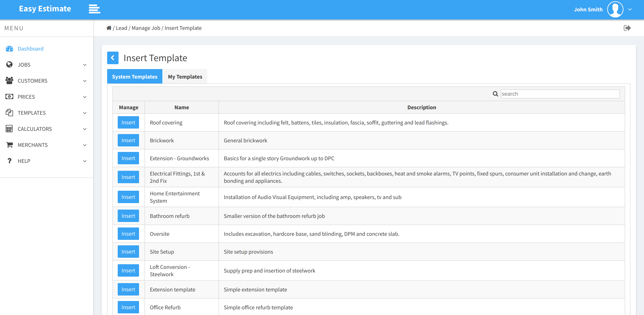Insert the Electrical Fittings template
This screenshot has width=644, height=315.
tap(128, 177)
